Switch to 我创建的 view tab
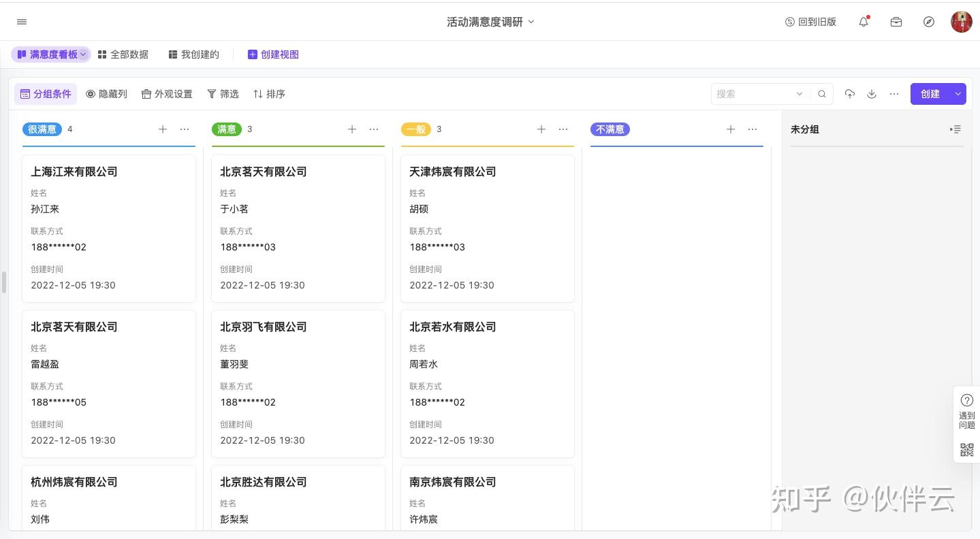The width and height of the screenshot is (980, 539). [x=193, y=54]
